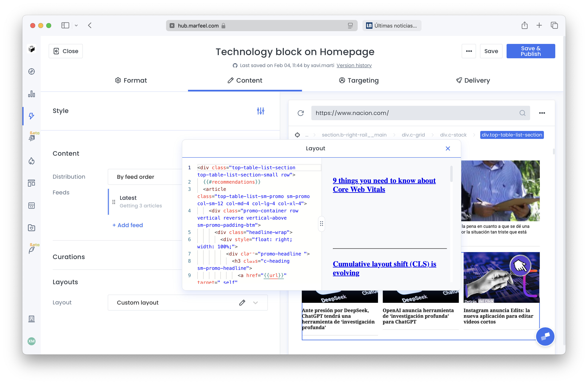Viewport: 588px width, 384px height.
Task: Click the Save & Publish button
Action: tap(530, 51)
